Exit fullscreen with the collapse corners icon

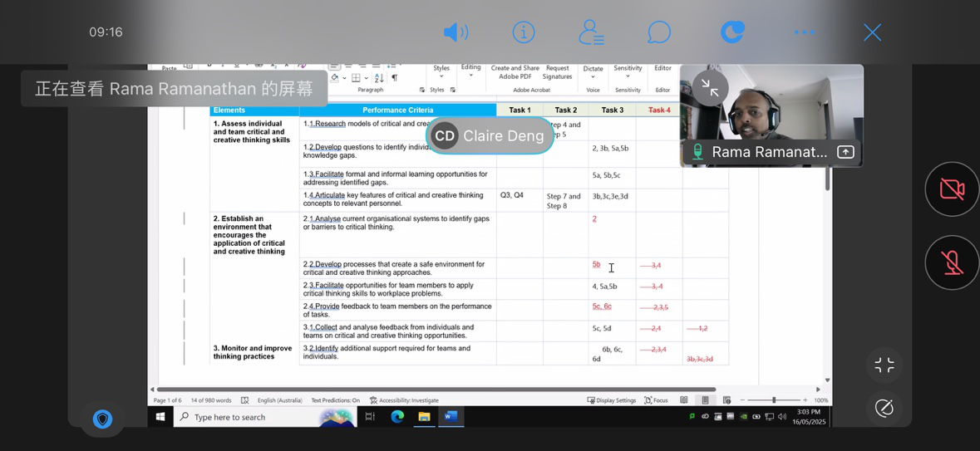(x=884, y=365)
